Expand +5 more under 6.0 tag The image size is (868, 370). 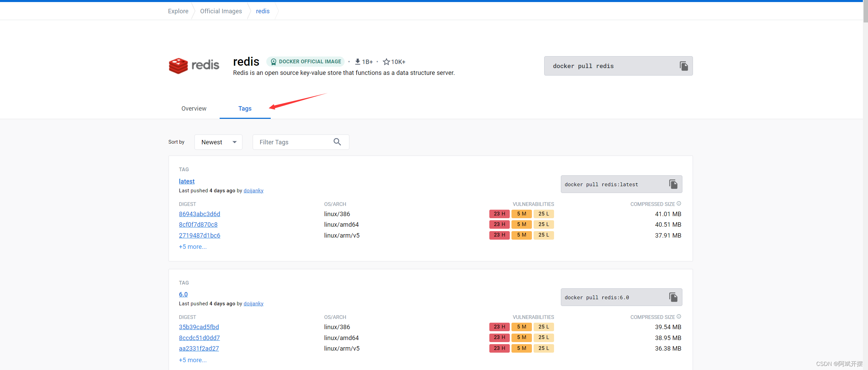[x=193, y=360]
